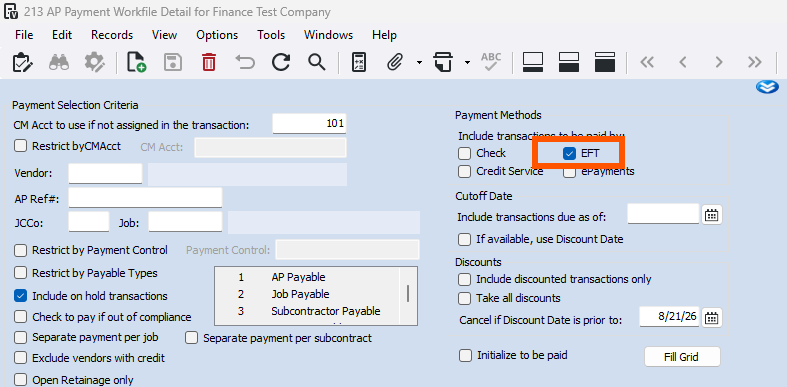Toggle Restrict by Payable Types
Image resolution: width=787 pixels, height=387 pixels.
(x=20, y=273)
